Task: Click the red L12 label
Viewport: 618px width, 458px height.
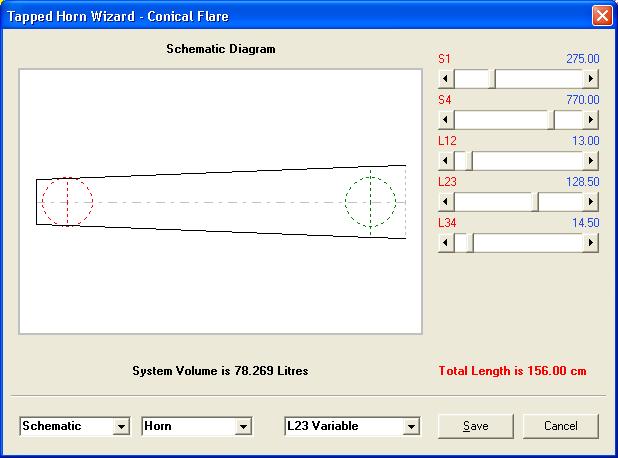Action: tap(447, 141)
